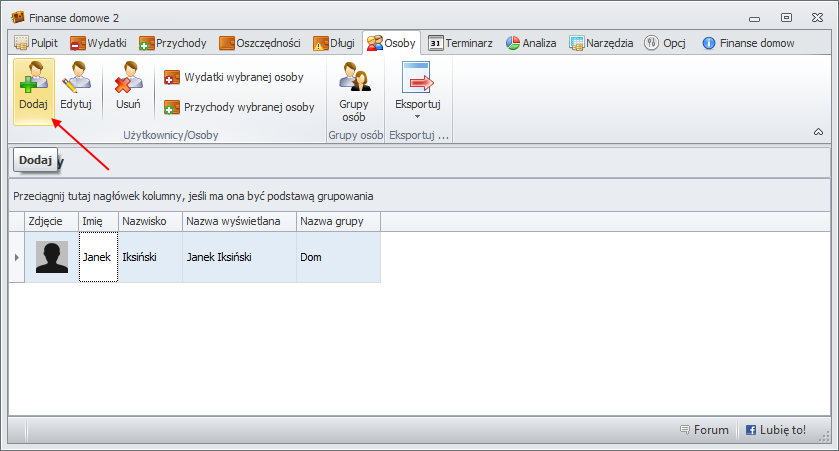Collapse the ribbon with chevron arrow
This screenshot has height=451, width=839.
tap(818, 131)
